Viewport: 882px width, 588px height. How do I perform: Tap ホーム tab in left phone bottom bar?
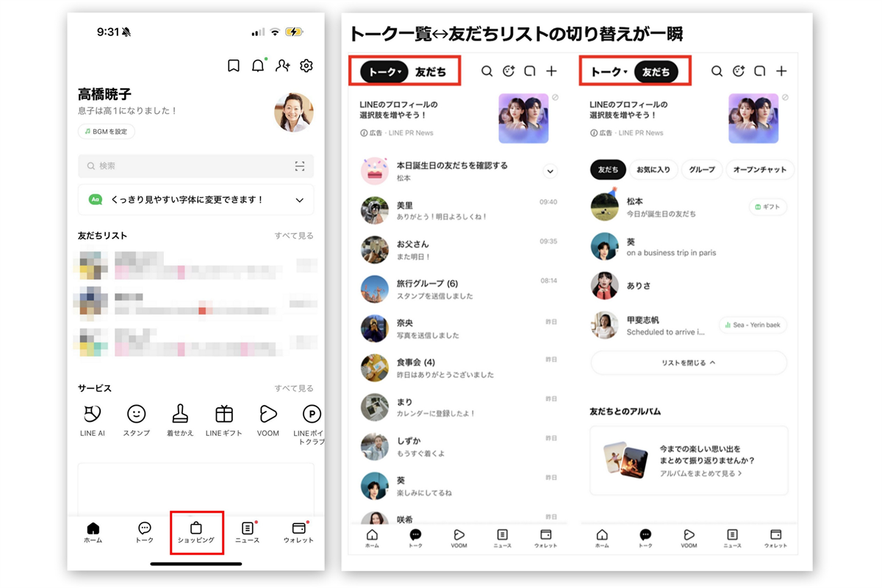click(93, 534)
